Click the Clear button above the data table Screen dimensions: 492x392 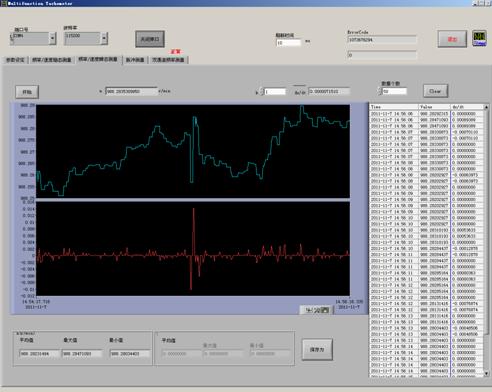point(435,91)
